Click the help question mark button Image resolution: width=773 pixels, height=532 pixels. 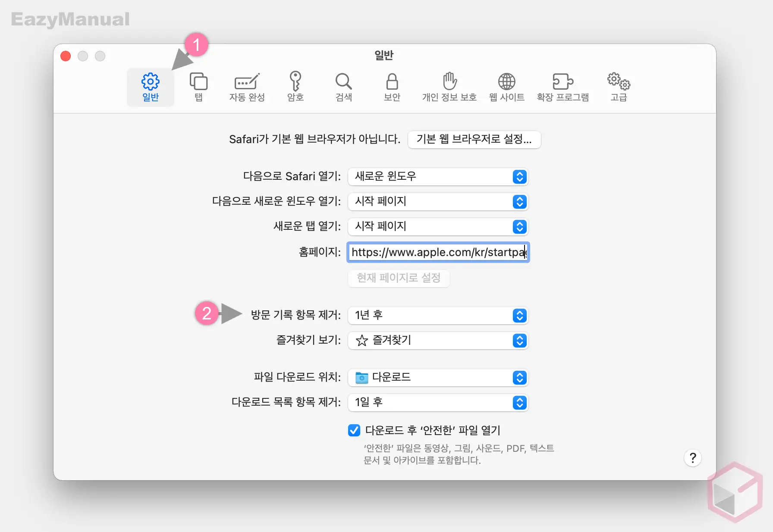pos(693,458)
